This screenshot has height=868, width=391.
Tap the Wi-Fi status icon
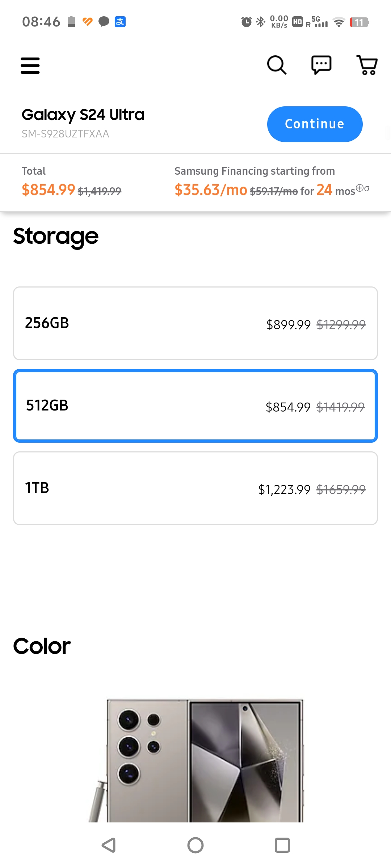339,22
